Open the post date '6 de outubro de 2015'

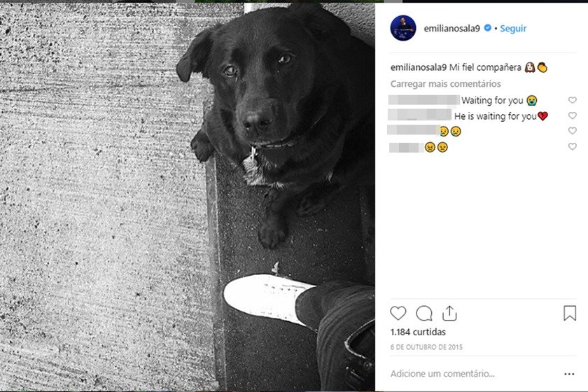(426, 347)
